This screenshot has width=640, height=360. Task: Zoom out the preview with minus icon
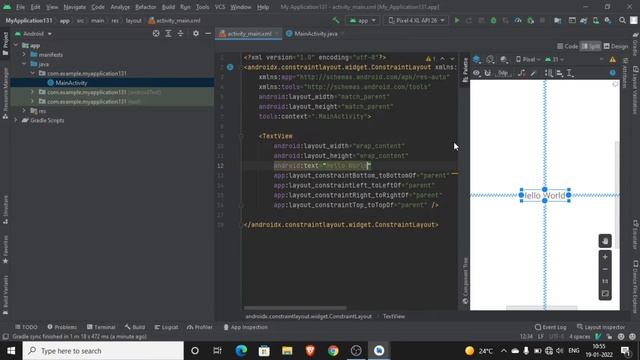(605, 269)
